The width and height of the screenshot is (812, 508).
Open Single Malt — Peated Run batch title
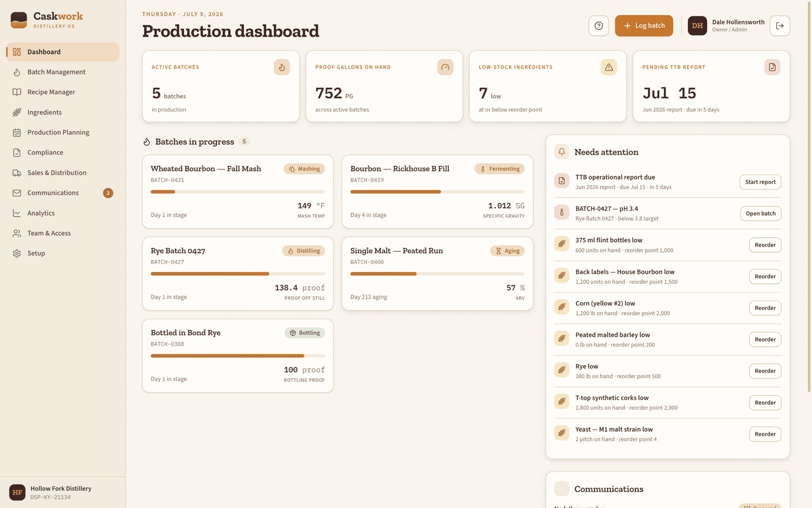tap(396, 251)
